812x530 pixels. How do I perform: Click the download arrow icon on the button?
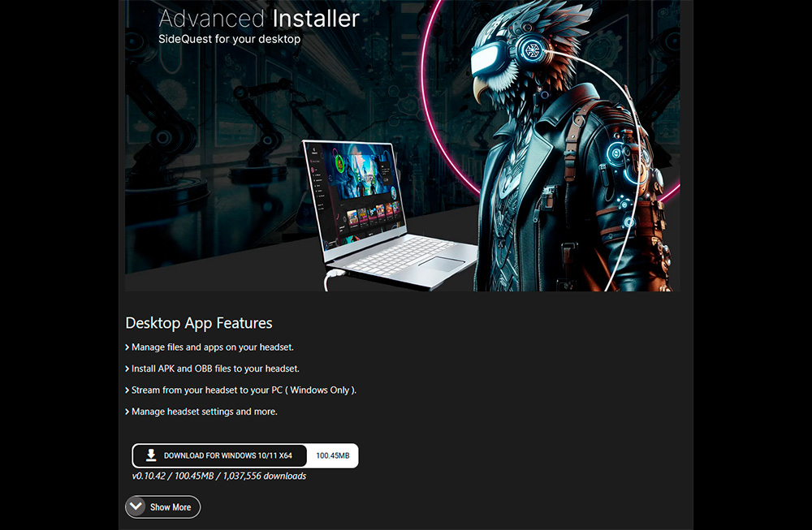pos(150,455)
